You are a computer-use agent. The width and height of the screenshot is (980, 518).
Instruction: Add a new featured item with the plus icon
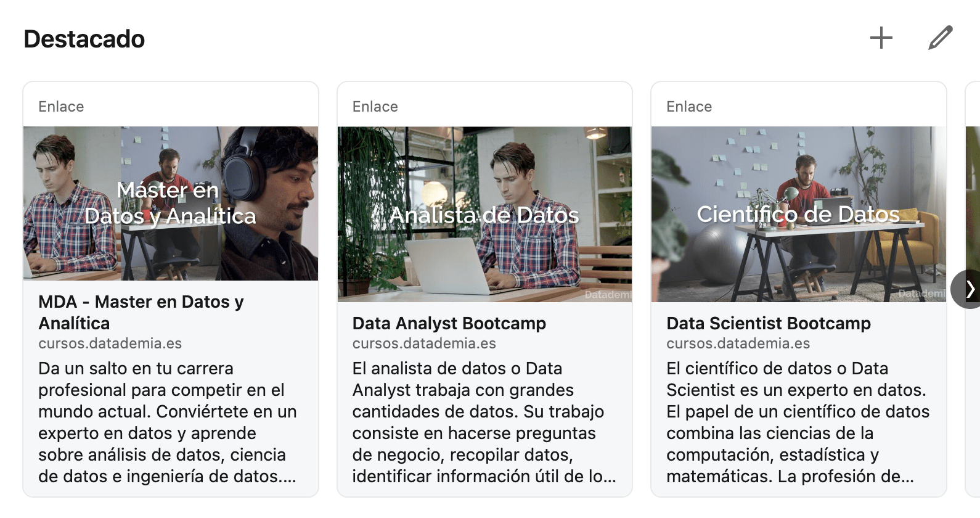click(x=881, y=38)
